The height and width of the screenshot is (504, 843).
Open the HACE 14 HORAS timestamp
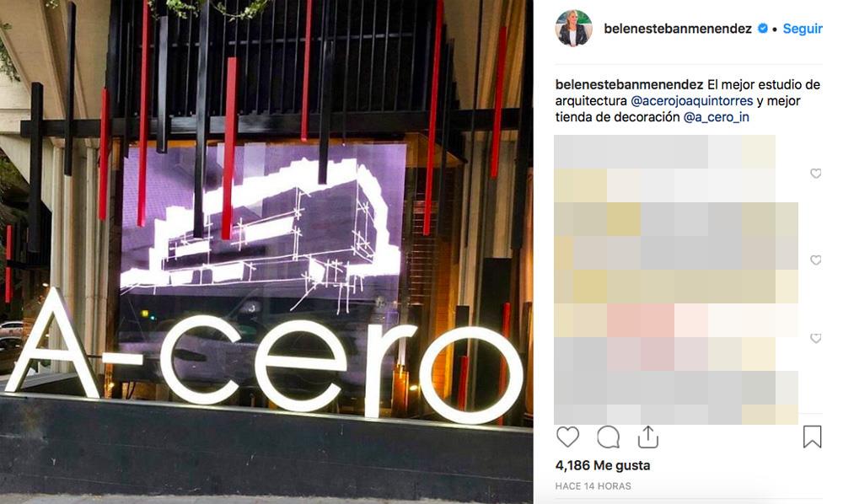593,486
